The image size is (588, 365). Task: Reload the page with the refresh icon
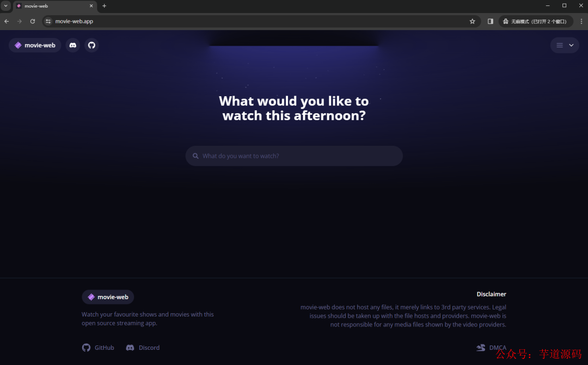click(x=33, y=21)
